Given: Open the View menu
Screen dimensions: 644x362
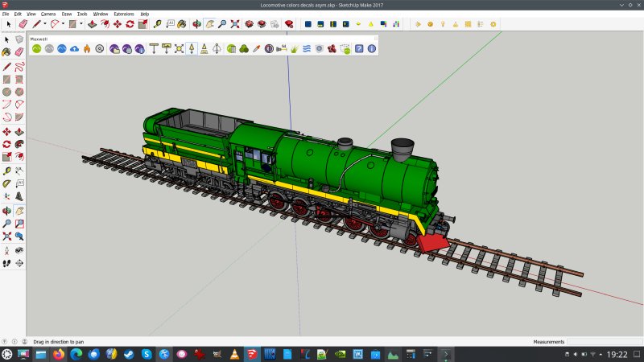Looking at the screenshot, I should point(31,14).
